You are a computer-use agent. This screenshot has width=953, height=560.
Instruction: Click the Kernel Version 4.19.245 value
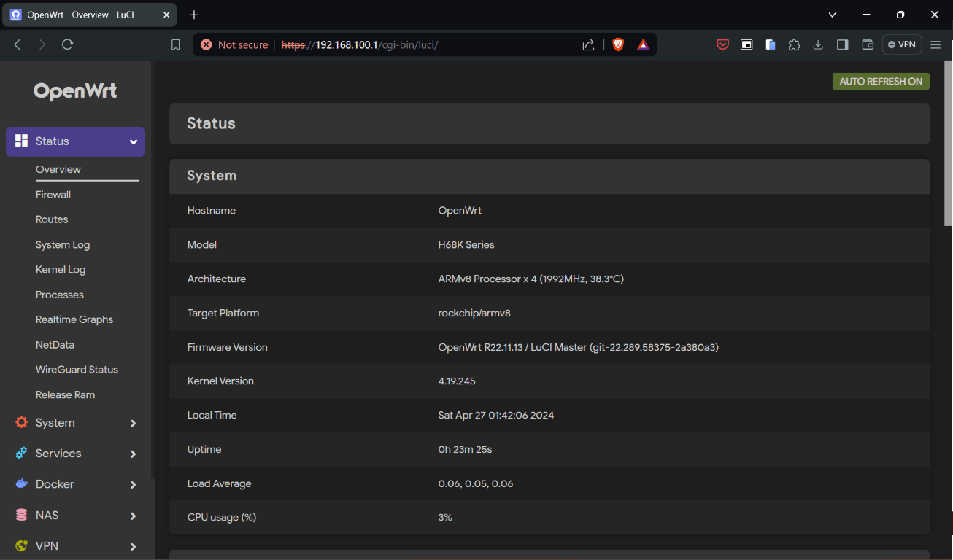point(457,381)
